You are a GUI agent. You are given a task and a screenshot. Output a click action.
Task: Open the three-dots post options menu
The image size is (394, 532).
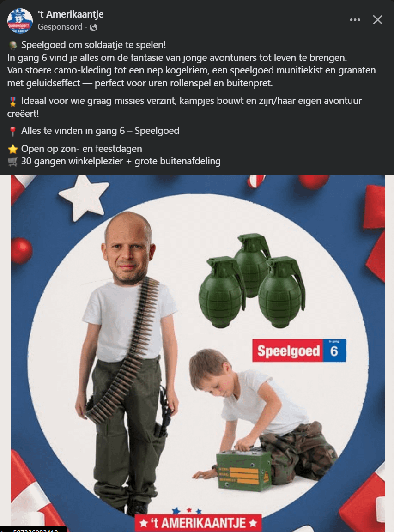(355, 20)
